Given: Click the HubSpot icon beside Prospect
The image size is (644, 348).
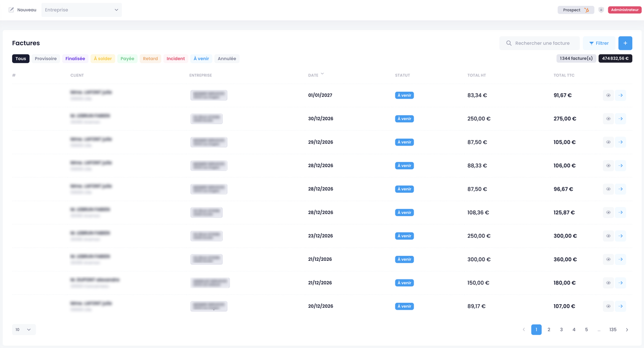Looking at the screenshot, I should pos(586,10).
